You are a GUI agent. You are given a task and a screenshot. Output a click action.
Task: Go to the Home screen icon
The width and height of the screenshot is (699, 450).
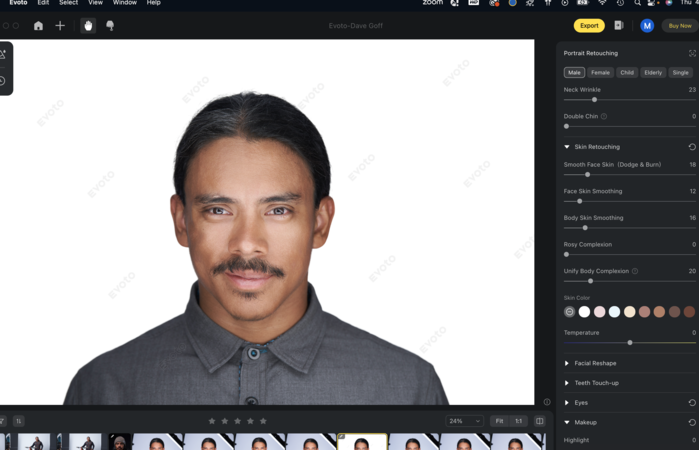[x=38, y=26]
